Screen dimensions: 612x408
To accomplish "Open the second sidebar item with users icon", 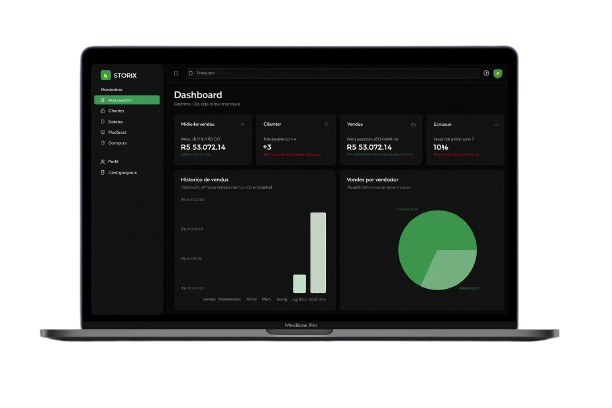I will pyautogui.click(x=103, y=111).
